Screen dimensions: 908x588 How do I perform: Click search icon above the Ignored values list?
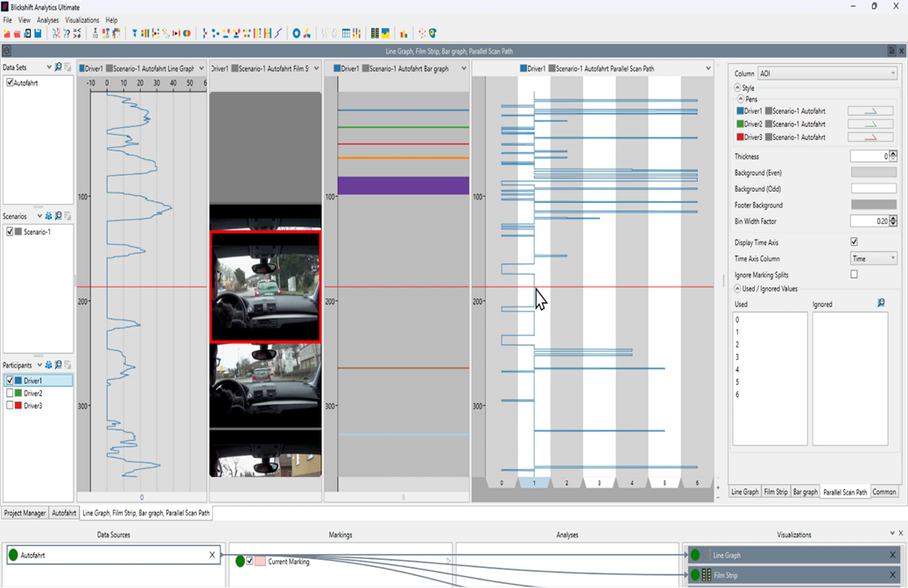click(x=881, y=304)
